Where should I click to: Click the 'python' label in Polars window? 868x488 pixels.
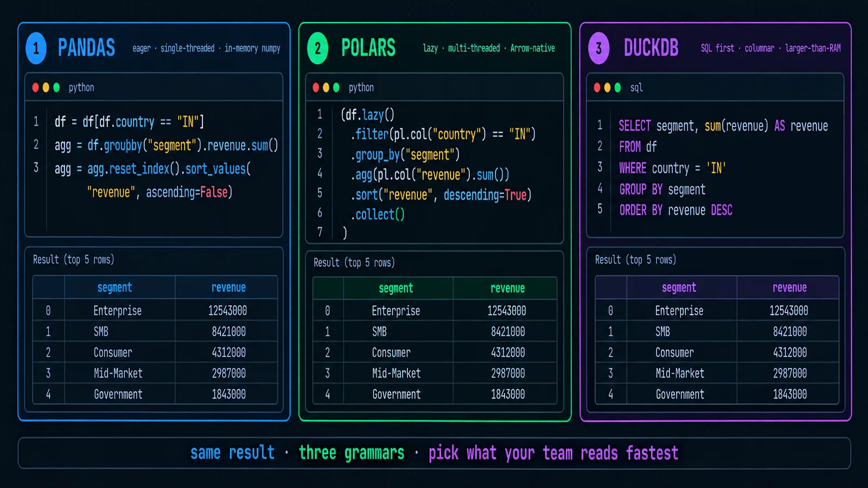pyautogui.click(x=361, y=87)
